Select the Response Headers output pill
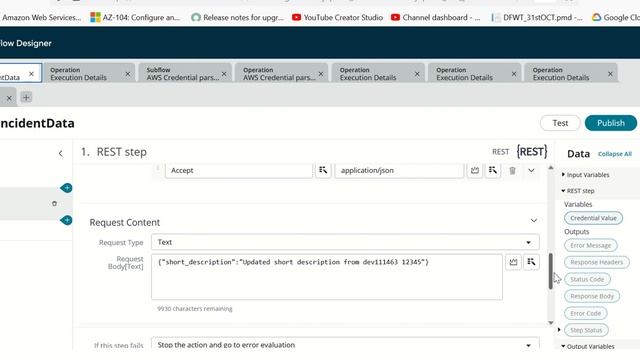 596,262
